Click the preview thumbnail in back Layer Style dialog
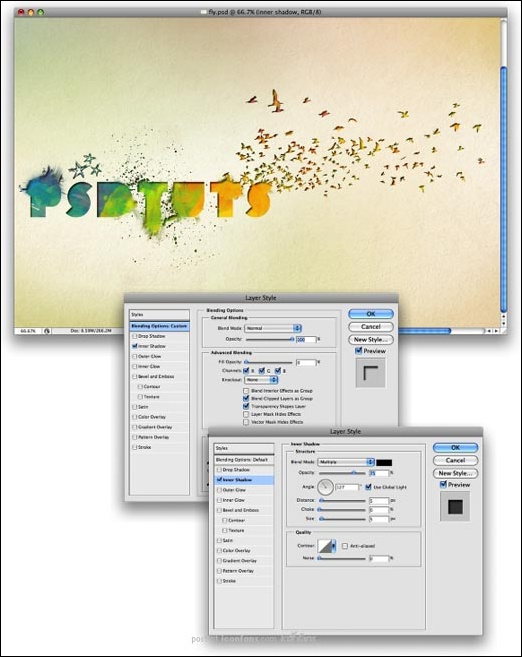This screenshot has width=522, height=657. 370,373
